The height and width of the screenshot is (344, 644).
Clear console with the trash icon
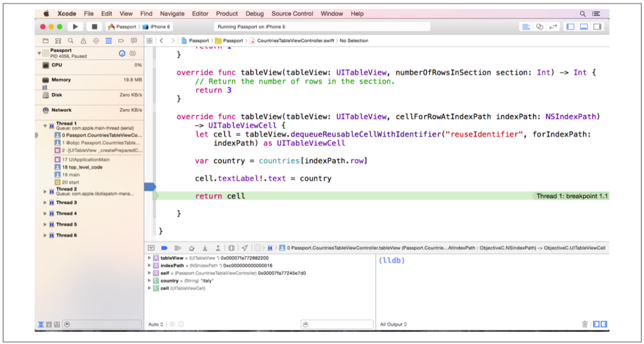pos(585,324)
